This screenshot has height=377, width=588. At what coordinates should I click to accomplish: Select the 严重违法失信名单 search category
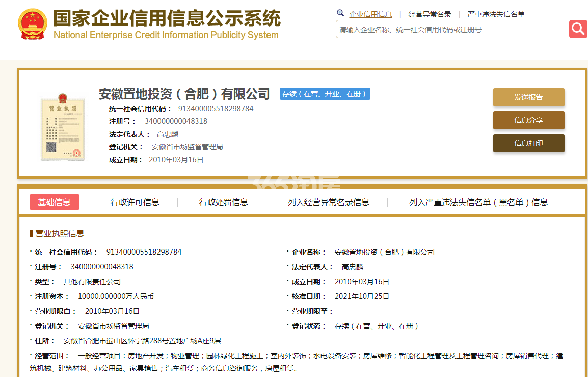point(496,14)
